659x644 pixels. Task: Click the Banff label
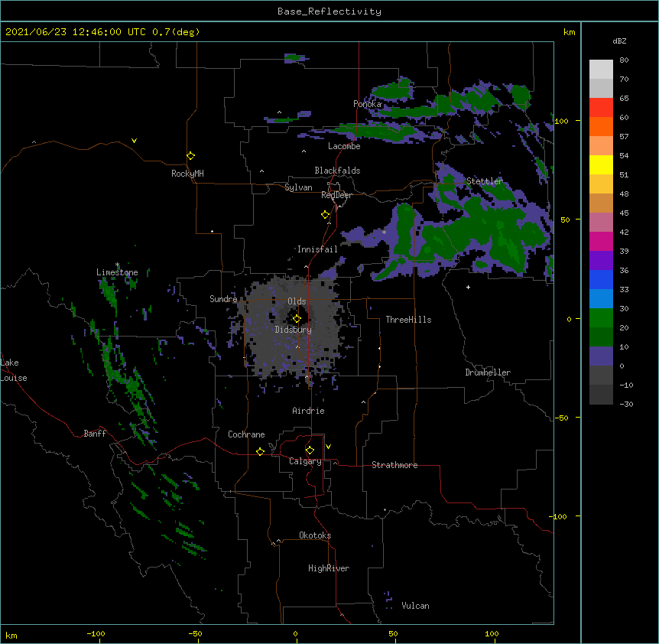pyautogui.click(x=95, y=434)
